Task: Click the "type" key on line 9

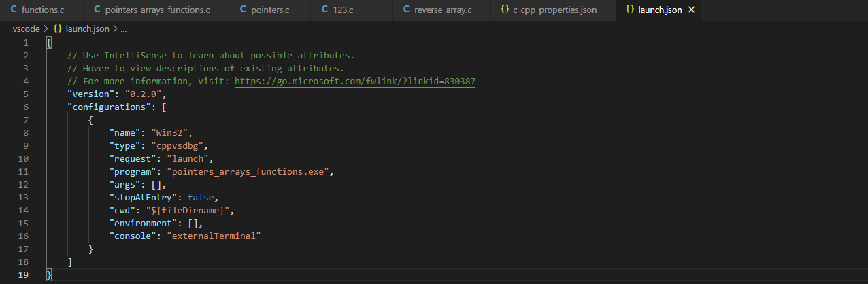Action: click(125, 146)
